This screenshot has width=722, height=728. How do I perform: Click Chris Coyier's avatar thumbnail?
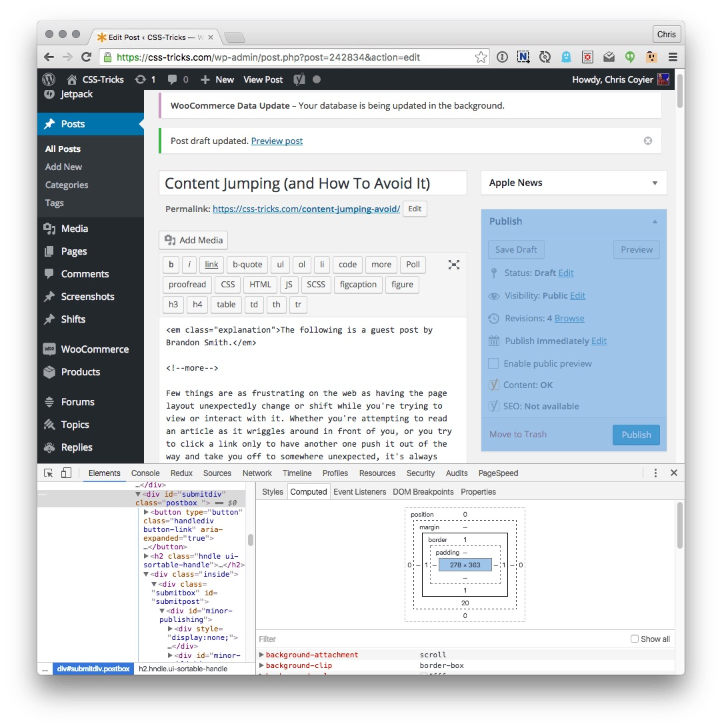point(663,79)
